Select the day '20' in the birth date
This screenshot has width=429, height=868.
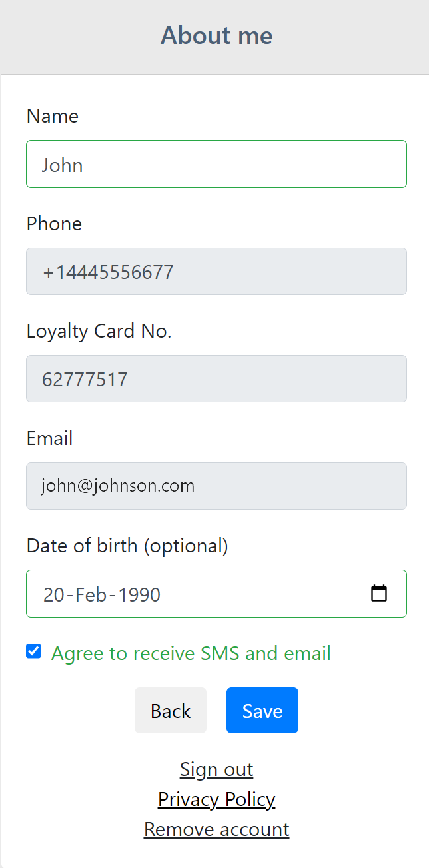53,594
